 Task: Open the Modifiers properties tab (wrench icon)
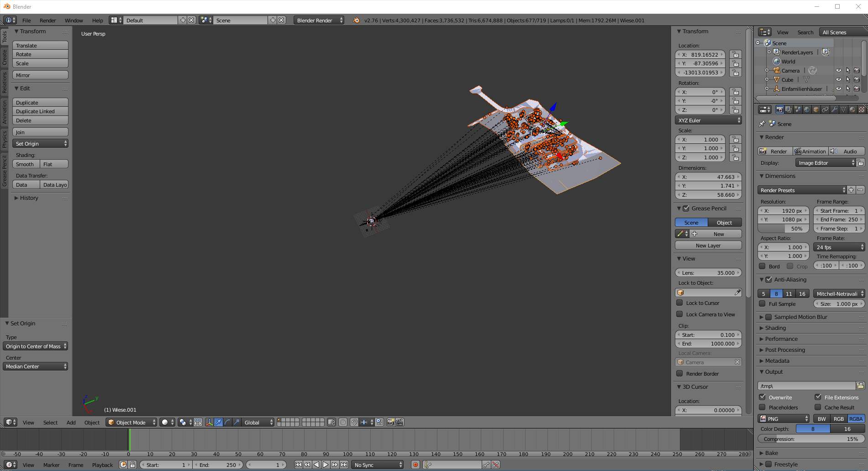tap(835, 110)
